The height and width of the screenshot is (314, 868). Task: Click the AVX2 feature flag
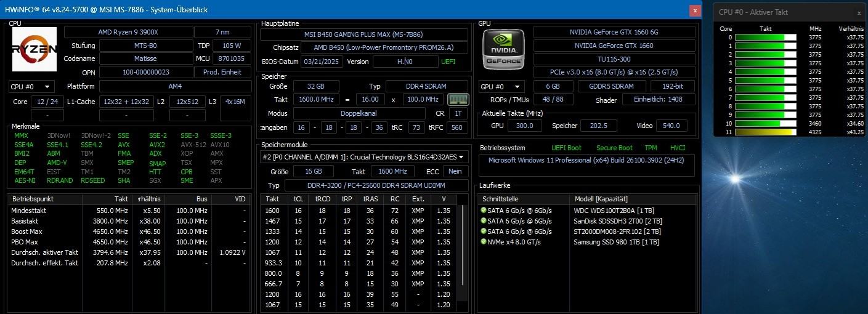tap(157, 145)
